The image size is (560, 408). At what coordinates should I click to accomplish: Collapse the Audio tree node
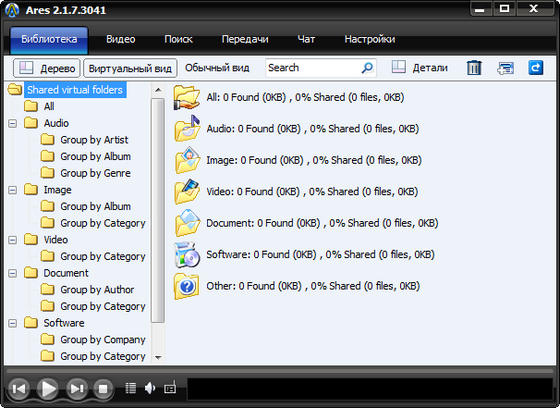point(12,123)
